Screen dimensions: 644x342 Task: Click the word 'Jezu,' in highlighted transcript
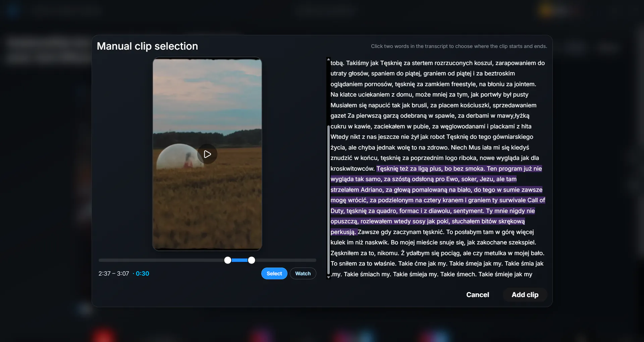[x=487, y=179]
